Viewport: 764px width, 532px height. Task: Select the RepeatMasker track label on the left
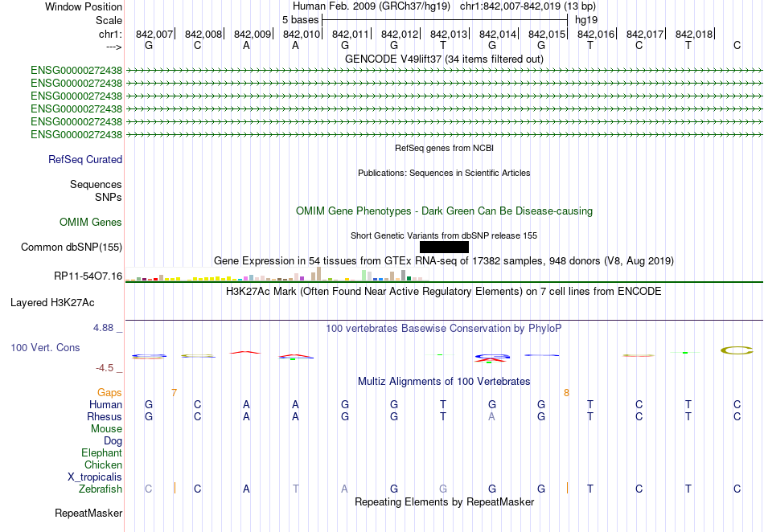click(x=88, y=513)
